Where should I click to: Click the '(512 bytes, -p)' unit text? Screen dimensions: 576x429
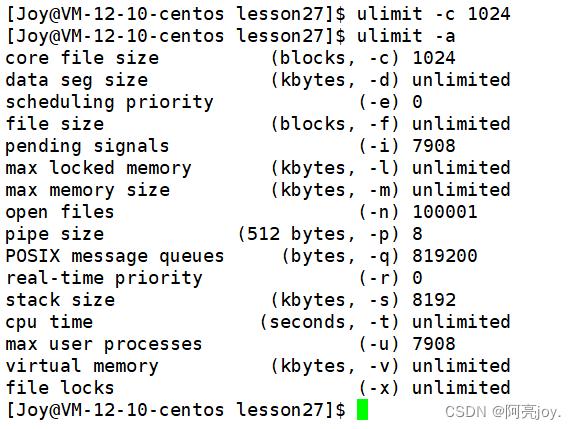(318, 234)
